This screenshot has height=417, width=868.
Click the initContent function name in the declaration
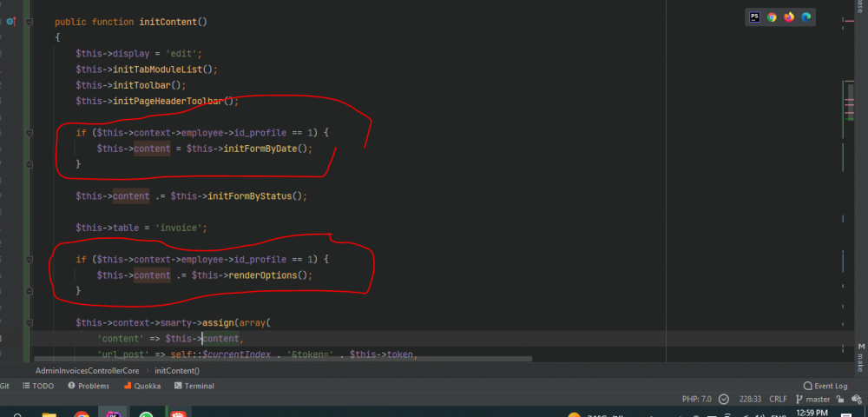point(168,22)
